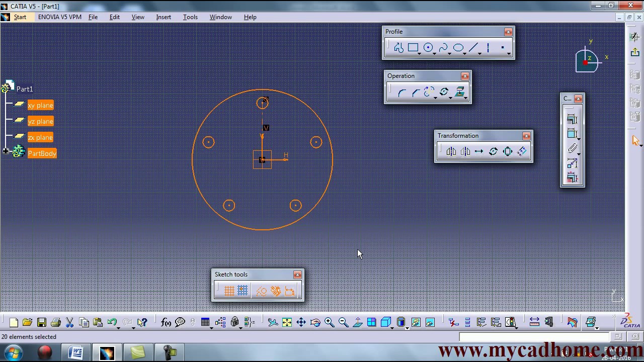Image resolution: width=644 pixels, height=362 pixels.
Task: Select the Rotate tool in Transformation toolbar
Action: tap(493, 152)
